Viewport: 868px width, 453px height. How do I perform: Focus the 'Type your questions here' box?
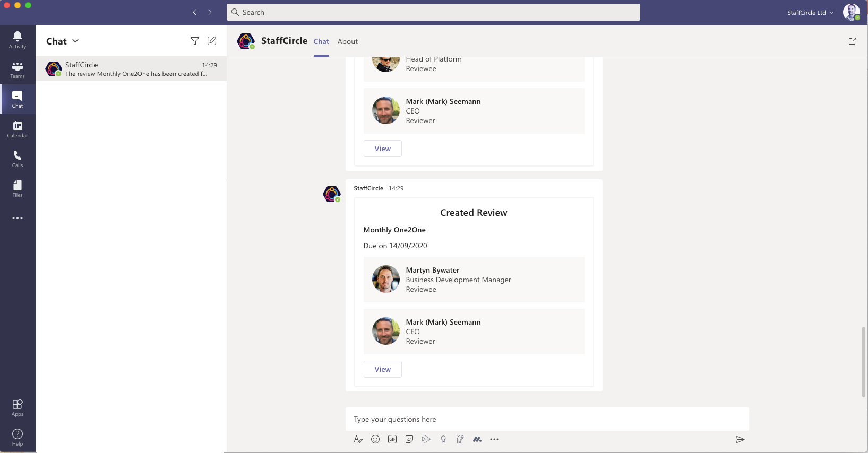click(x=547, y=419)
